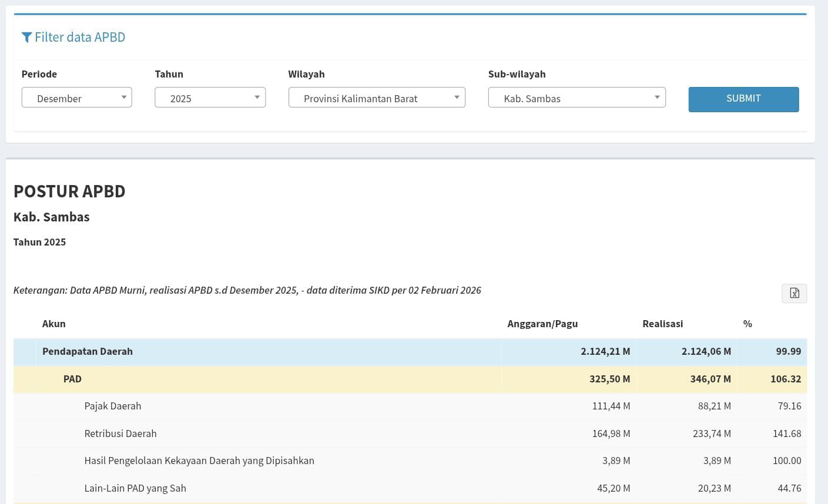Click the Akun column header

54,324
